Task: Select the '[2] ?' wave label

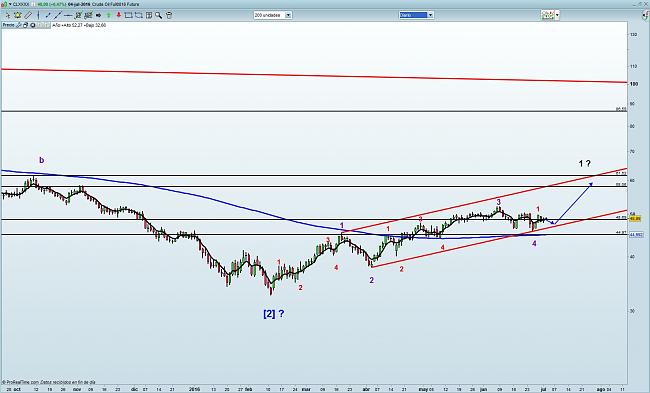Action: pyautogui.click(x=274, y=314)
